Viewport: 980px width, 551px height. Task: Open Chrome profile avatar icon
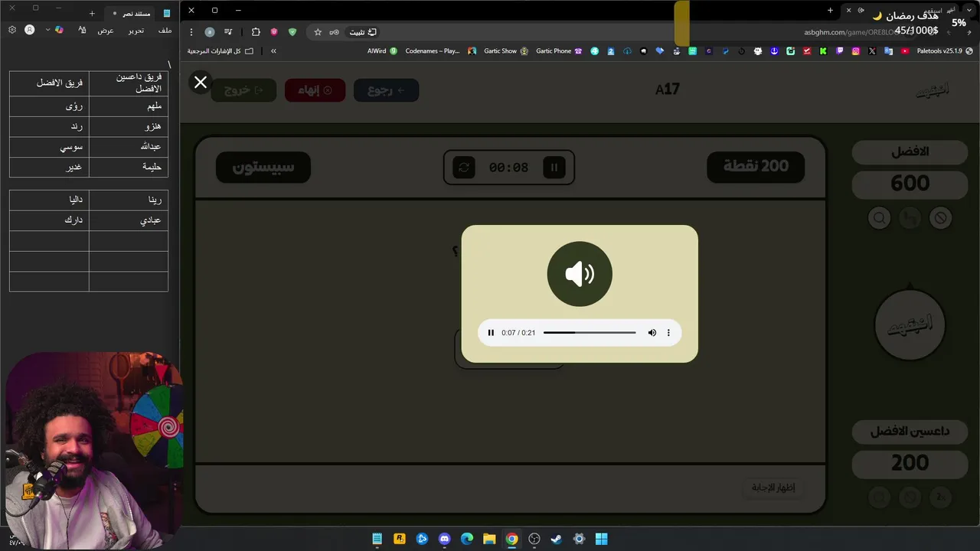pos(210,32)
